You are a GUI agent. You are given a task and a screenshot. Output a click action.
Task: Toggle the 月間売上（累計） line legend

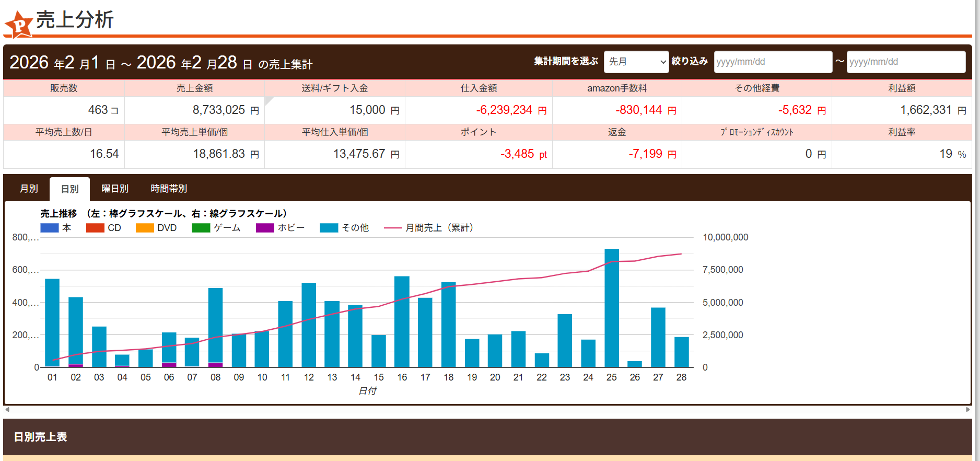[x=393, y=228]
